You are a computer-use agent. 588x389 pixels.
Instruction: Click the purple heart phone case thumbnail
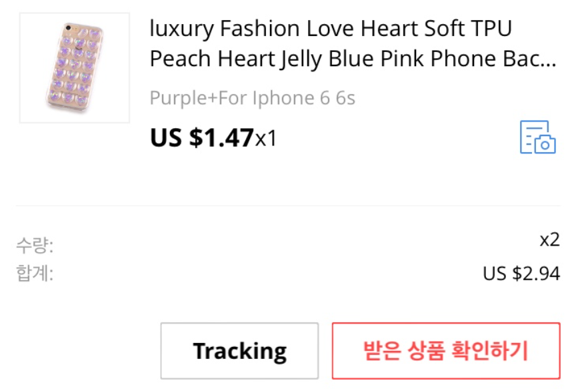pos(75,67)
